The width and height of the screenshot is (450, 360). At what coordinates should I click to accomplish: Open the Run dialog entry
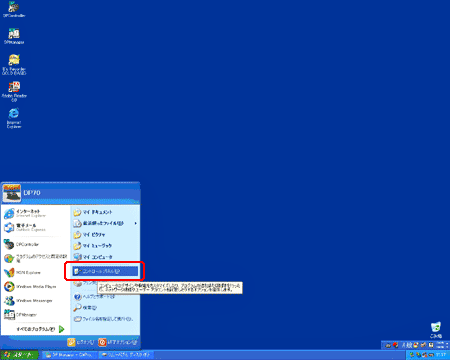point(105,319)
